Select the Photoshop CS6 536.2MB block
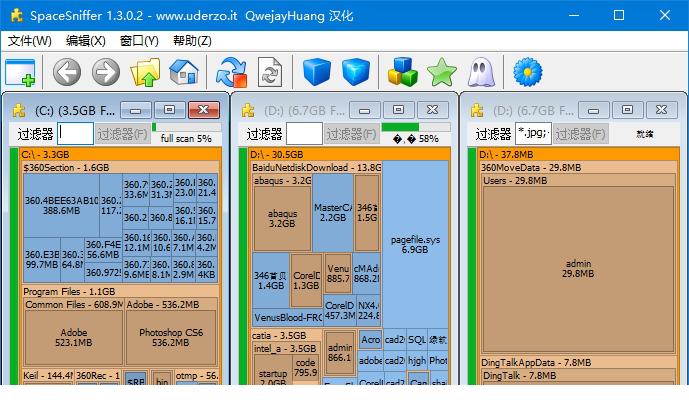This screenshot has width=689, height=400. 171,338
